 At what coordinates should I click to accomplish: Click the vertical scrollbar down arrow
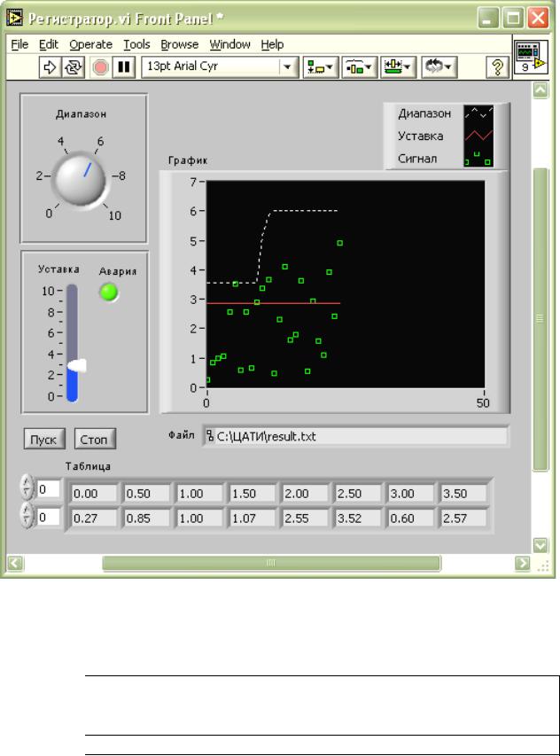pyautogui.click(x=541, y=545)
